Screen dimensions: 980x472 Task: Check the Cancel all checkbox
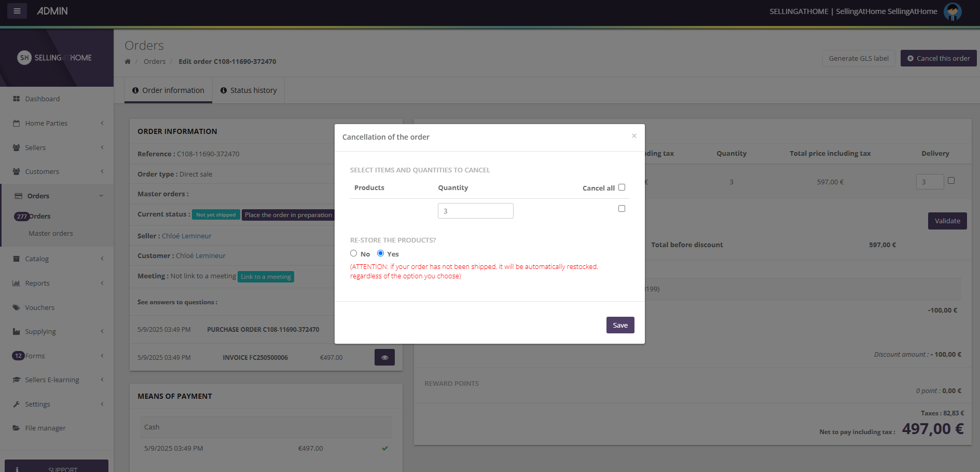coord(622,187)
